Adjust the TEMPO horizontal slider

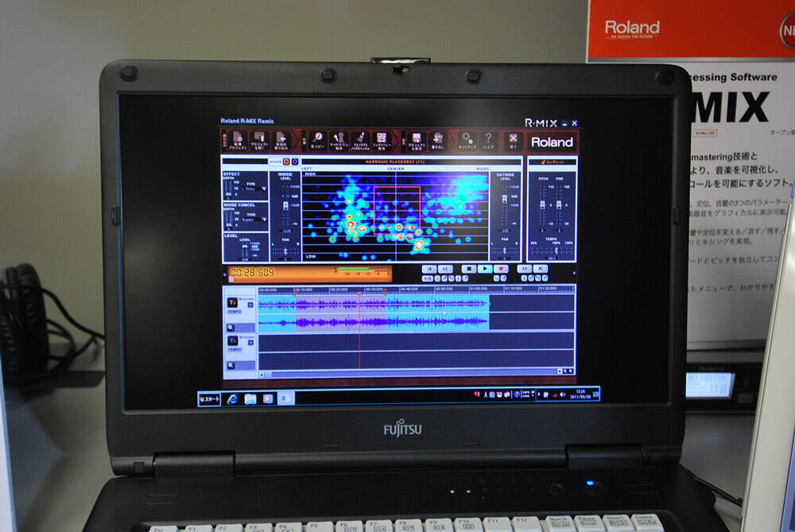coord(556,250)
